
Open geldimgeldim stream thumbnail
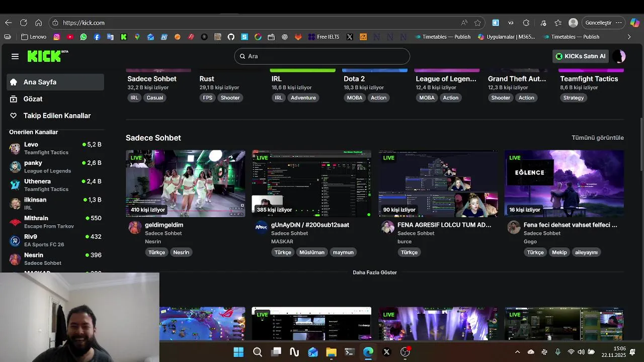(186, 184)
